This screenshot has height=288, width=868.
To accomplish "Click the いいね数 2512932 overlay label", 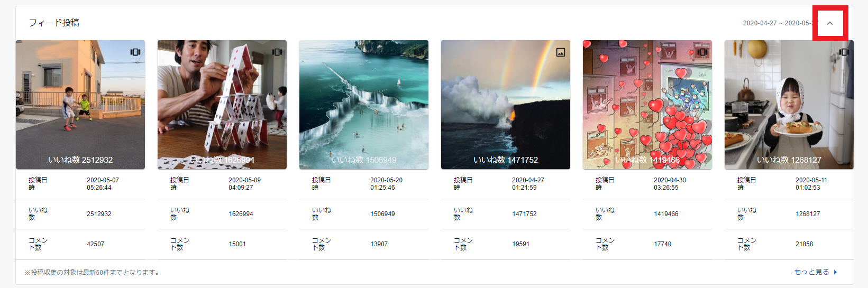I will coord(80,160).
